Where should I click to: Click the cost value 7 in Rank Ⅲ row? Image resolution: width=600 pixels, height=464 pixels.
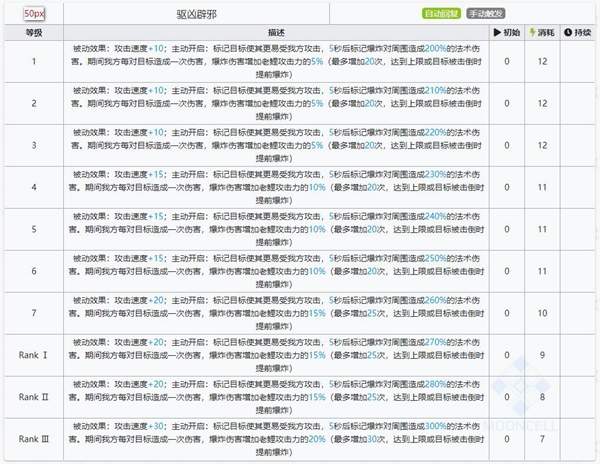(542, 439)
